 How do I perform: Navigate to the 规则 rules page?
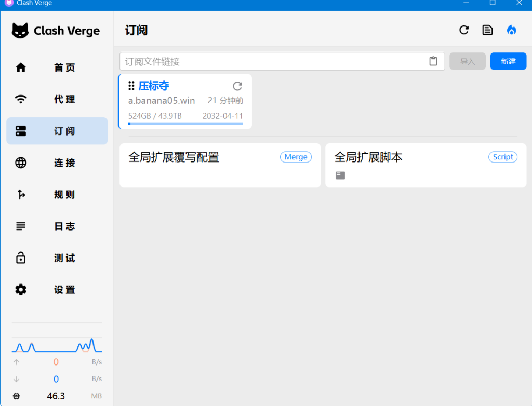pos(57,194)
